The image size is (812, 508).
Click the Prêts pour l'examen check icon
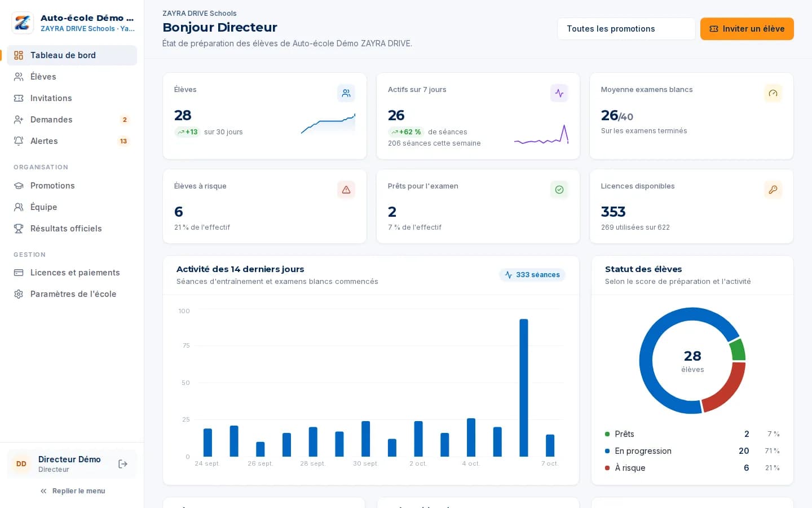559,190
